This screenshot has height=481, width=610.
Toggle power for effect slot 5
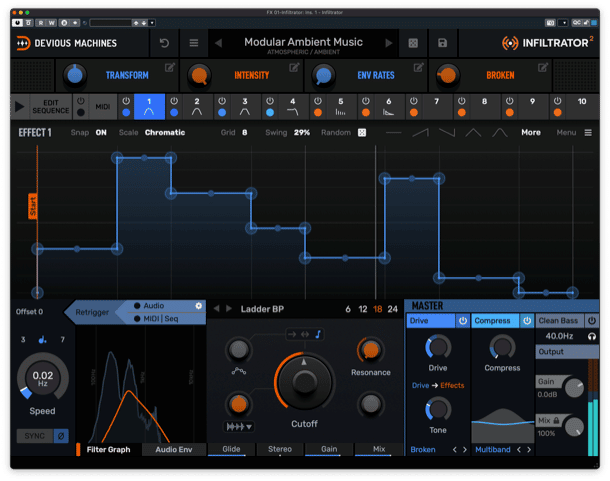[x=318, y=101]
